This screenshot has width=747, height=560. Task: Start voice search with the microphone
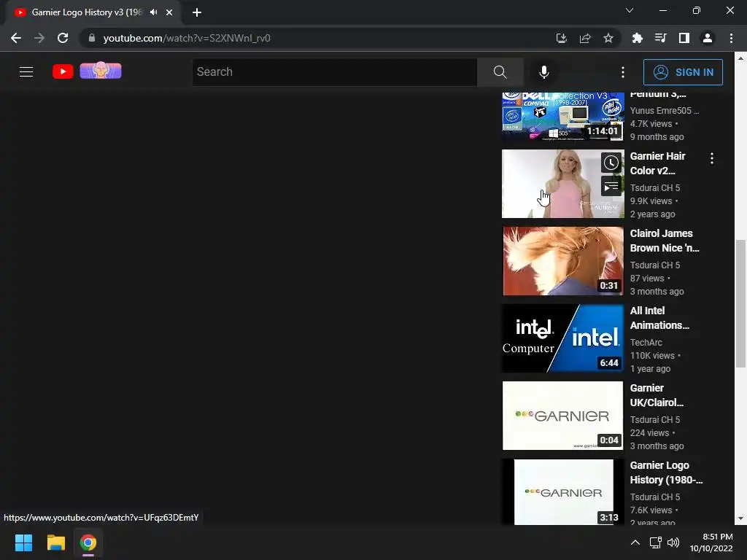(544, 72)
